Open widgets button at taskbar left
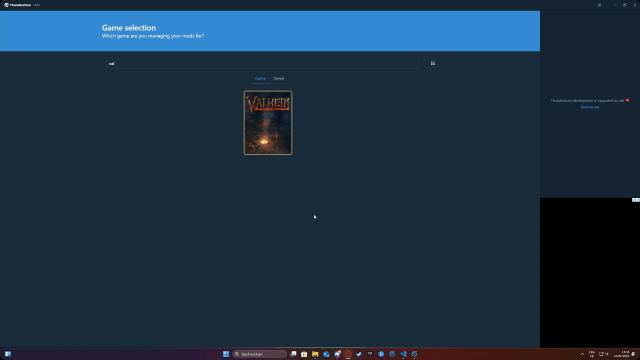Viewport: 640px width, 360px height. (8, 354)
